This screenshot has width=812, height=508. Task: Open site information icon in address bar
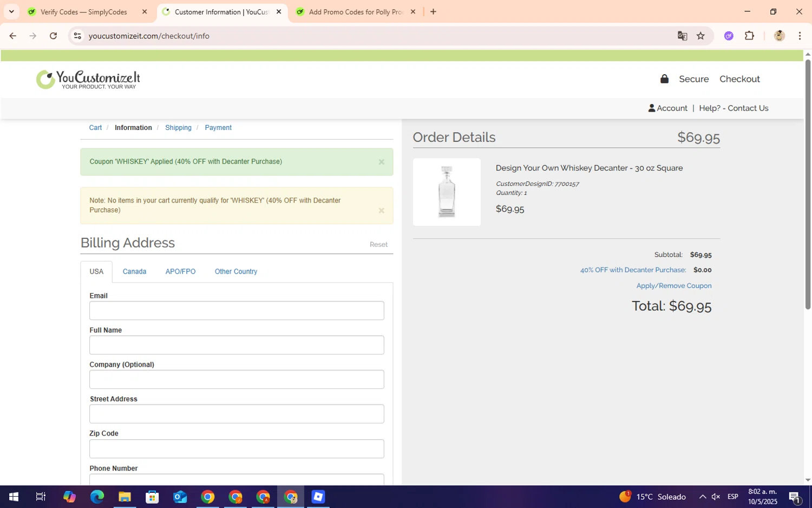coord(77,36)
